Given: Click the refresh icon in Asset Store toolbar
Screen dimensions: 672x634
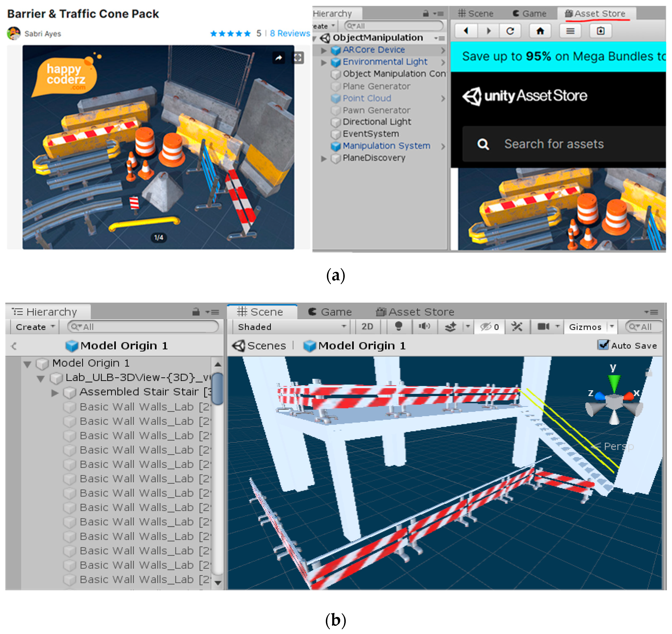Looking at the screenshot, I should coord(510,31).
